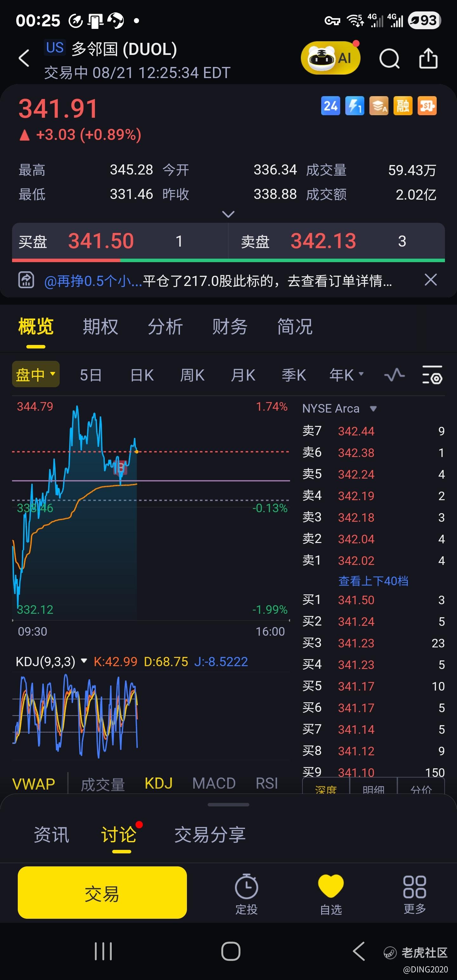Select the KDJ indicator tab

point(159,783)
